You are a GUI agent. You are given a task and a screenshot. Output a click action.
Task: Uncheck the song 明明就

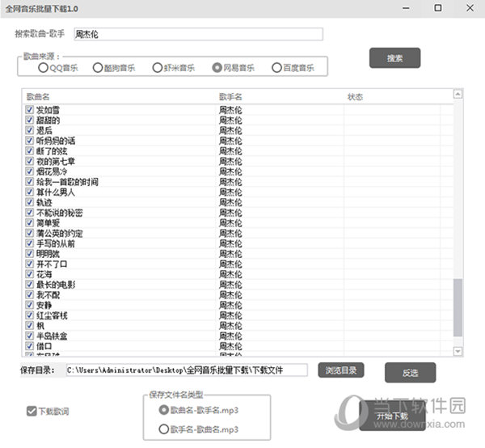click(x=29, y=253)
